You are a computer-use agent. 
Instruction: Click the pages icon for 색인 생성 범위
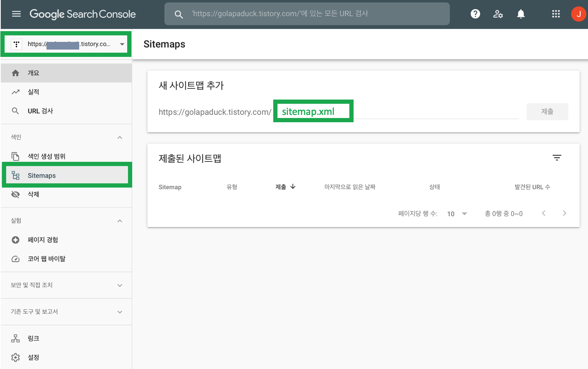point(15,156)
